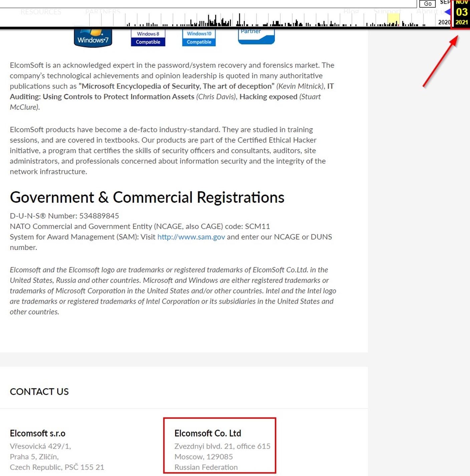Image resolution: width=470 pixels, height=476 pixels.
Task: Click the NCAGE code SCM11 line
Action: pos(140,226)
